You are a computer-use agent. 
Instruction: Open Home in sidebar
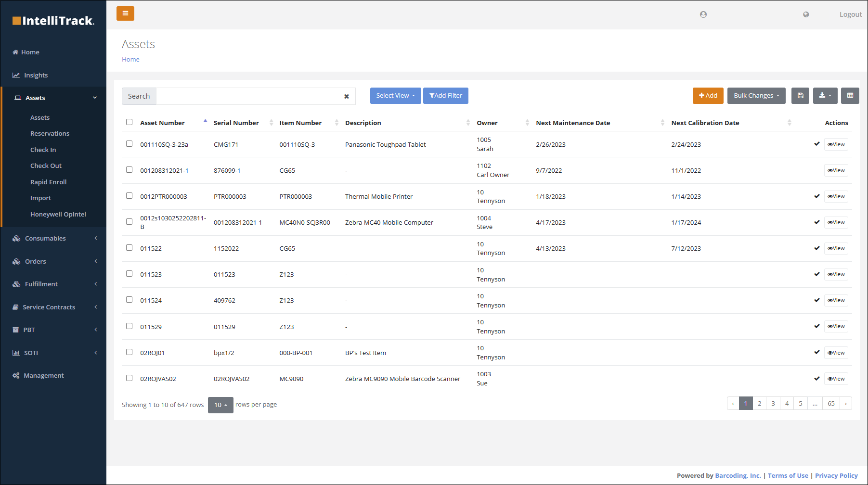tap(26, 52)
